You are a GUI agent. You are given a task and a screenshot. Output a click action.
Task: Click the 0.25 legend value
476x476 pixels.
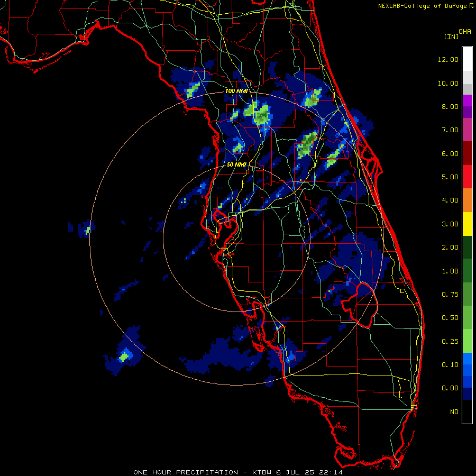click(x=450, y=342)
